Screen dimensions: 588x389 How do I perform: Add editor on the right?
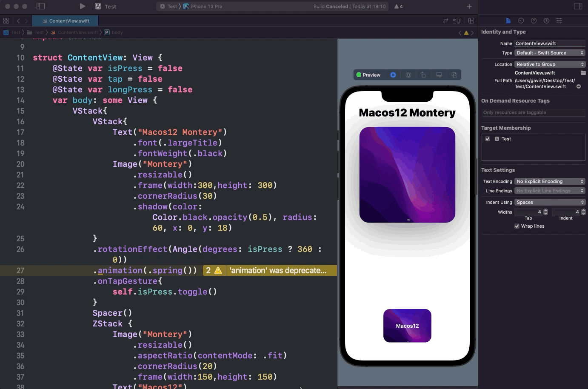[x=471, y=20]
